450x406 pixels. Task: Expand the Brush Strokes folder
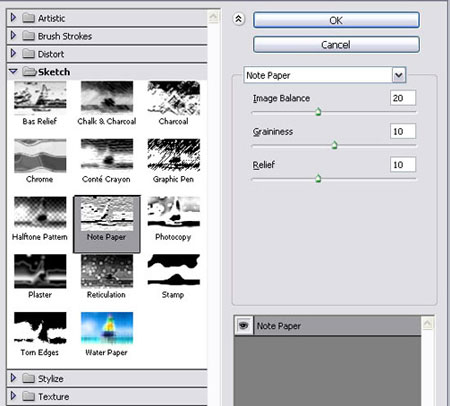pos(13,35)
